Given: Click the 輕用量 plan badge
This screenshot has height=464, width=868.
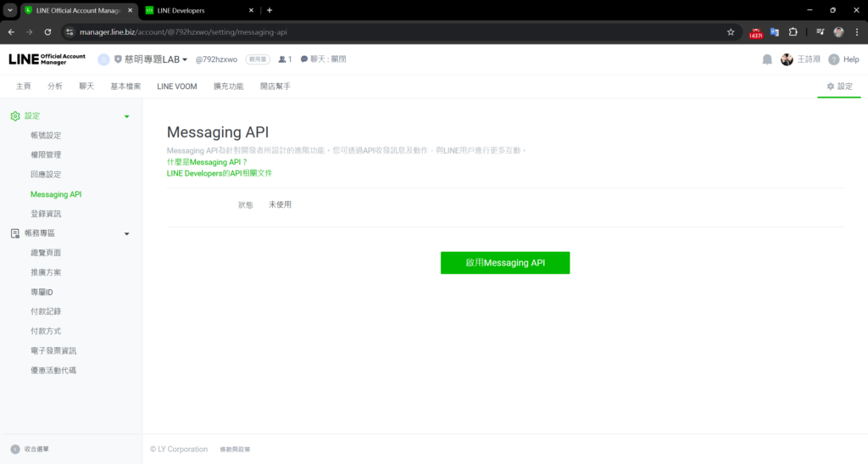Looking at the screenshot, I should (x=258, y=59).
